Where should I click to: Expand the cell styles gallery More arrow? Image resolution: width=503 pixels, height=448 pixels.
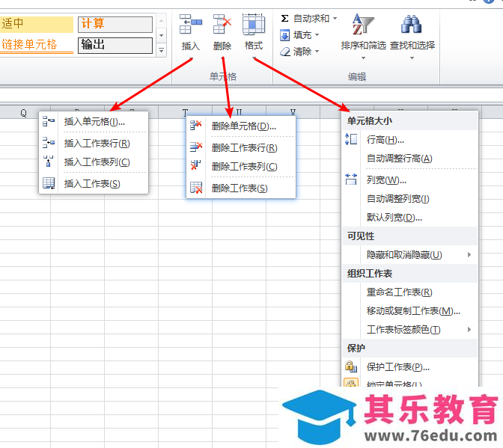pyautogui.click(x=162, y=51)
